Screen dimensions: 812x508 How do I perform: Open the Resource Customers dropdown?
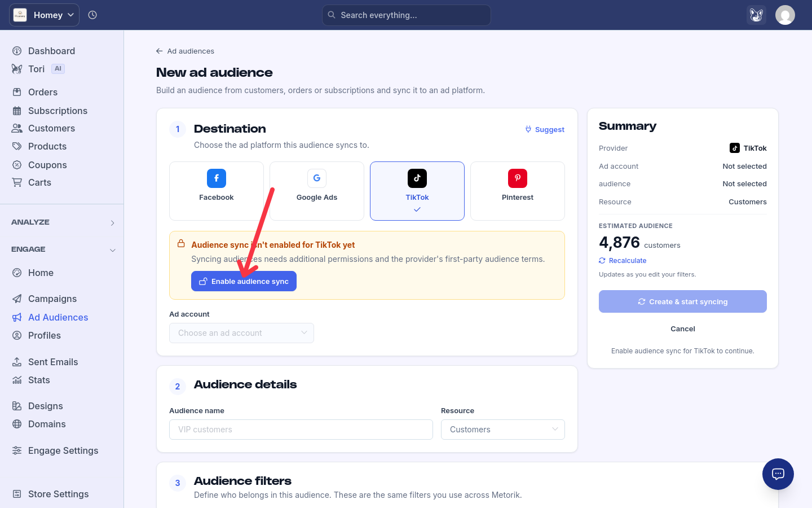pos(503,430)
